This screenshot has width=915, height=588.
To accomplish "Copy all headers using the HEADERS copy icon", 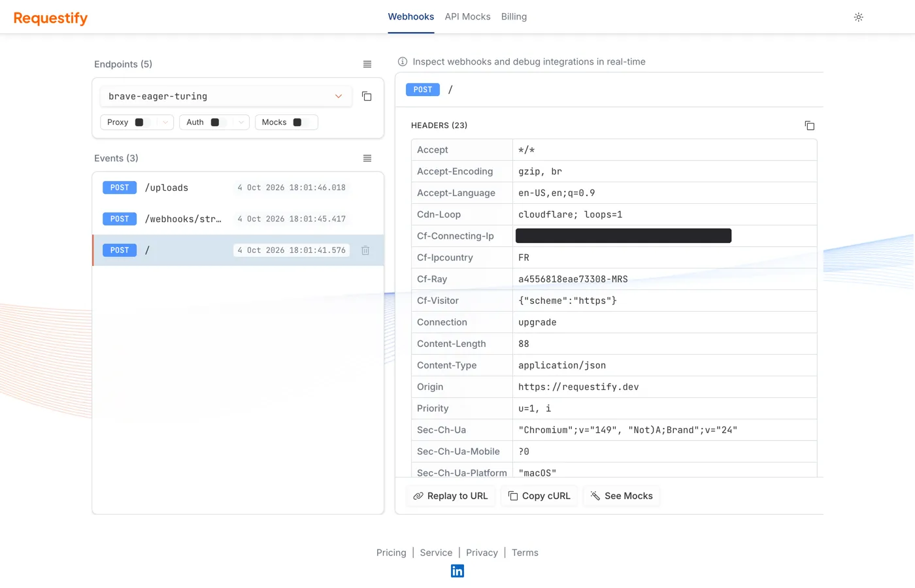I will (x=809, y=125).
